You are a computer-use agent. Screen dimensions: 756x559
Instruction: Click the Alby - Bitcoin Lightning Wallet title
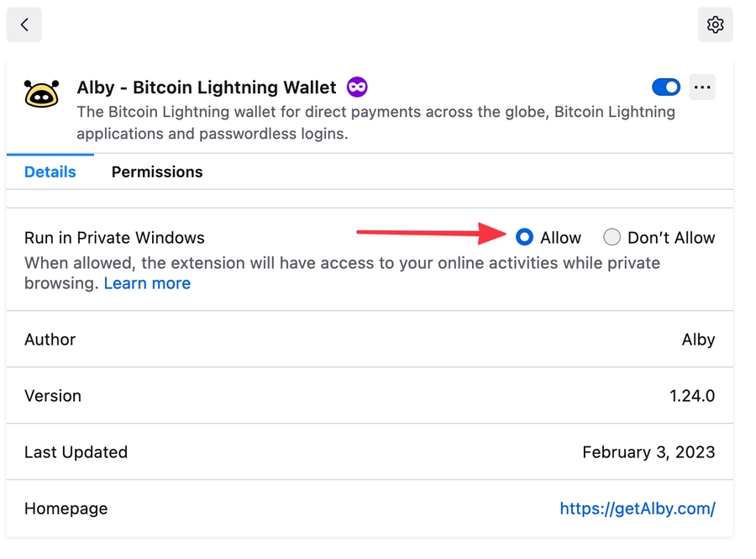207,87
